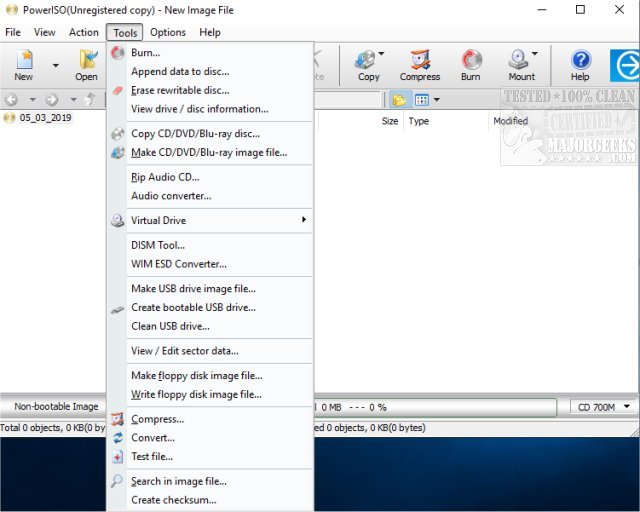640x512 pixels.
Task: Expand the Virtual Drive submenu
Action: [x=211, y=220]
